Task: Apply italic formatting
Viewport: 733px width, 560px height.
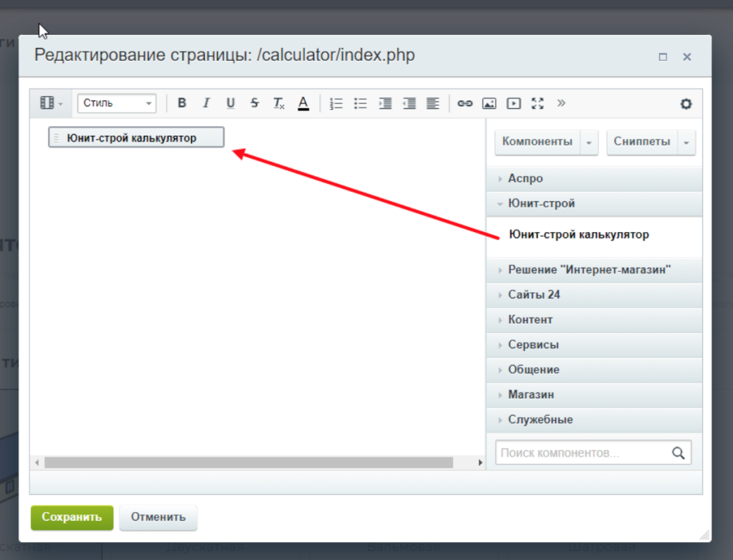Action: click(x=205, y=102)
